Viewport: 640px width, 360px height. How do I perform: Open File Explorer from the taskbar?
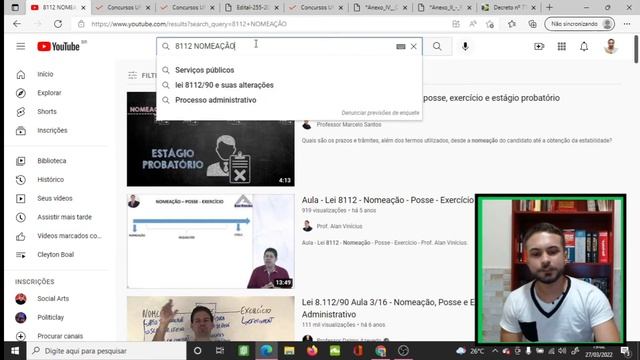289,351
